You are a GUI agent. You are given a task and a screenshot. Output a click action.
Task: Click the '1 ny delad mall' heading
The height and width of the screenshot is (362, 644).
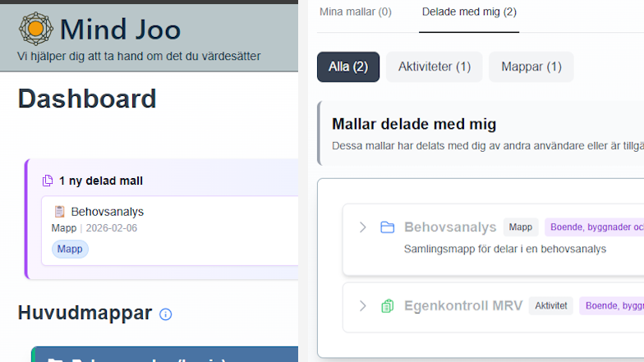click(x=100, y=181)
